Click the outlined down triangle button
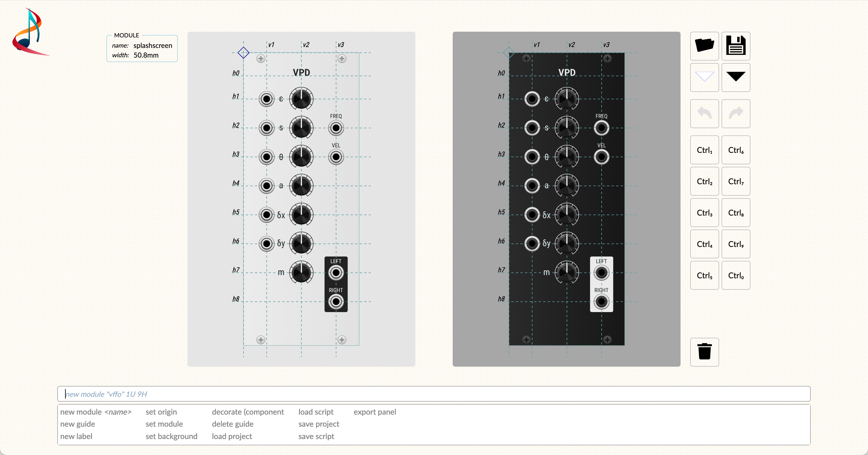This screenshot has width=868, height=455. (704, 77)
